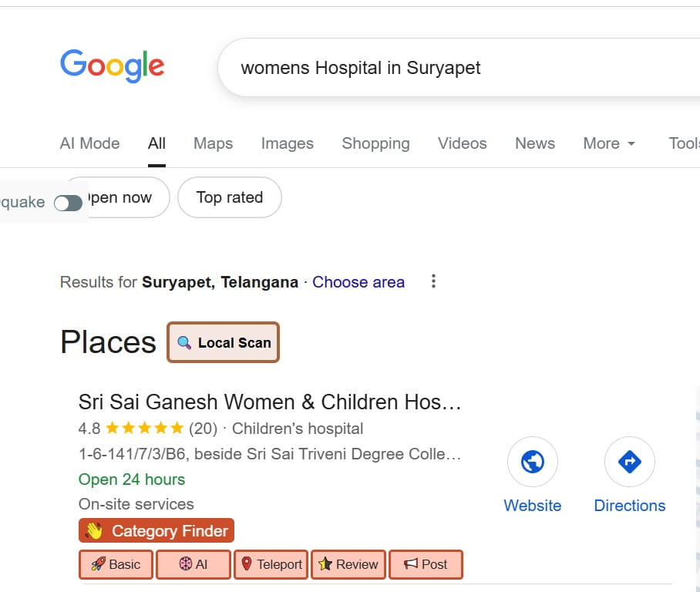Click the Choose area link
Viewport: 700px width, 592px height.
click(358, 282)
